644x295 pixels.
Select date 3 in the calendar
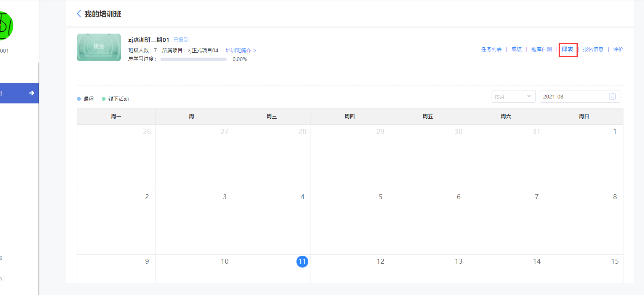coord(225,197)
